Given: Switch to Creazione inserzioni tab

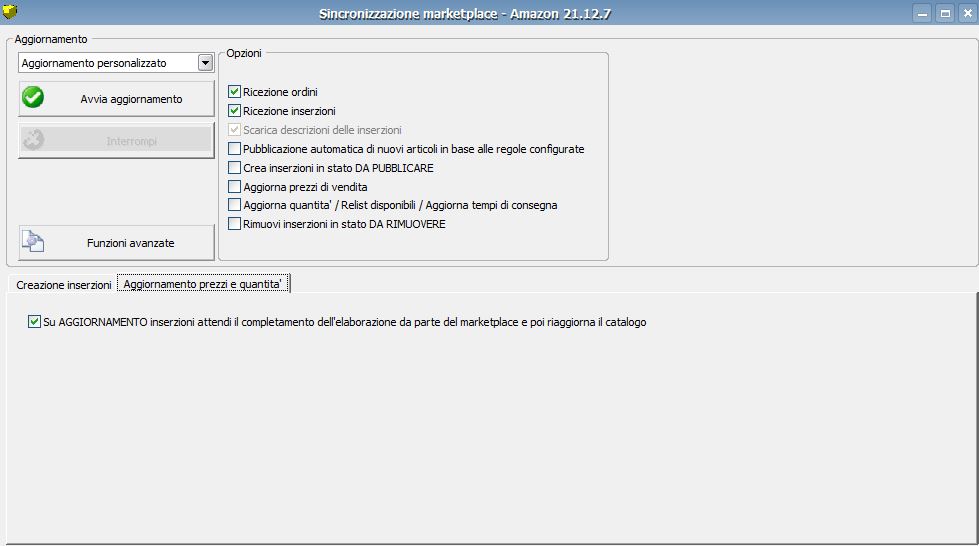Looking at the screenshot, I should [64, 285].
